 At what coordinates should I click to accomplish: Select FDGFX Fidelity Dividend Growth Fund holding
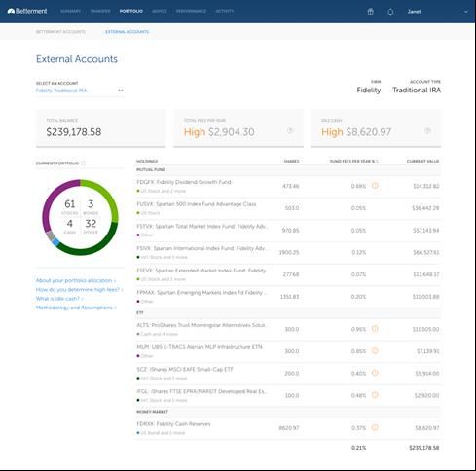tap(287, 186)
